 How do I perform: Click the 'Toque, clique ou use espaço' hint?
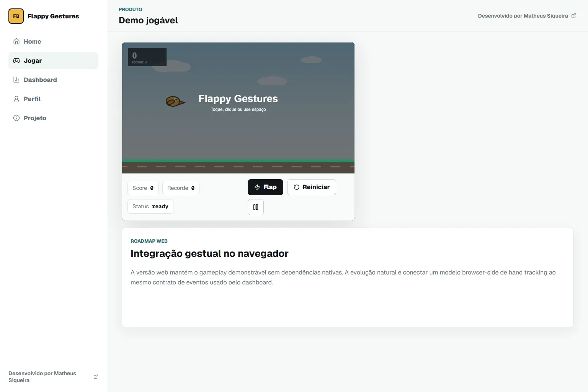click(x=238, y=109)
